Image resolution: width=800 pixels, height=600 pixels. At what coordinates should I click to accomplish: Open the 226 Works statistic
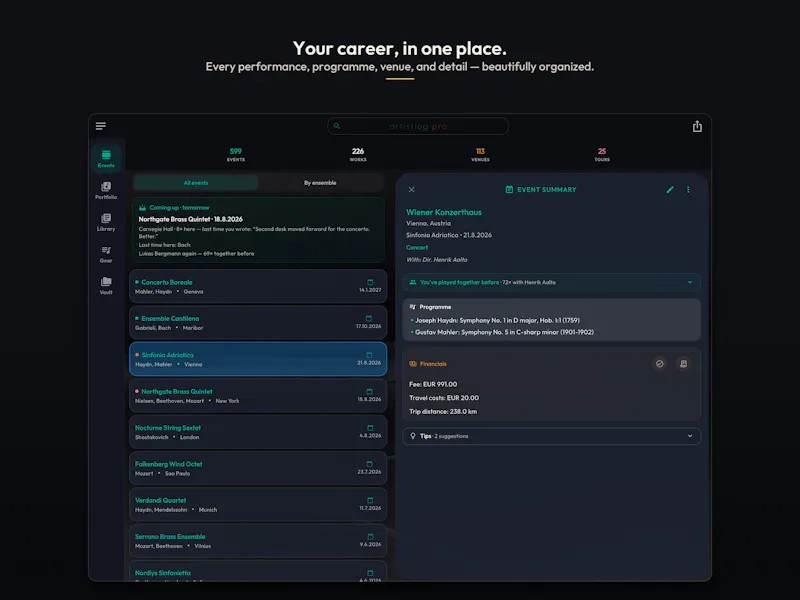tap(358, 155)
